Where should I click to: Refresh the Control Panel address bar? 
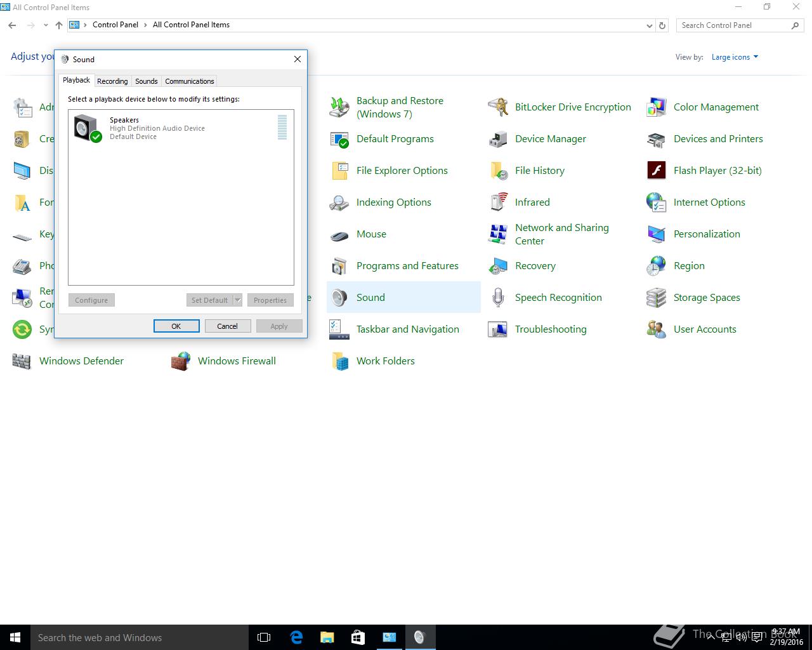662,25
